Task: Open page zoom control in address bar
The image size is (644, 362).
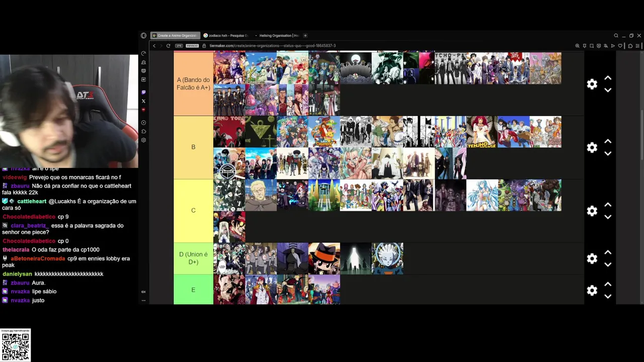Action: click(x=577, y=46)
